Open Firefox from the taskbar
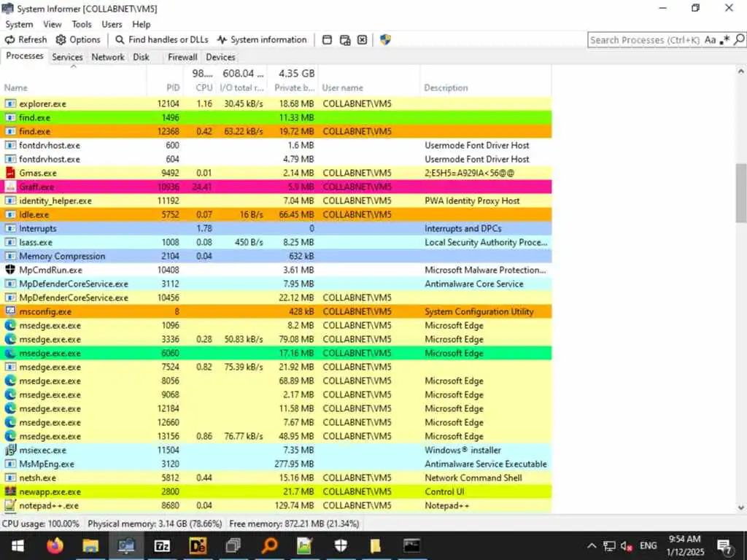Screen dimensions: 747x560 point(55,545)
